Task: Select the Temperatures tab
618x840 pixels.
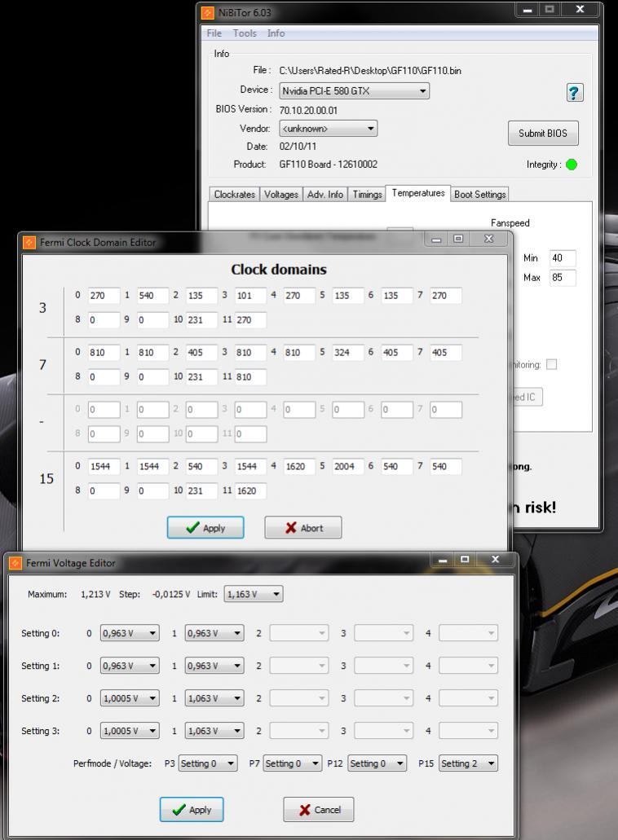Action: [x=418, y=193]
